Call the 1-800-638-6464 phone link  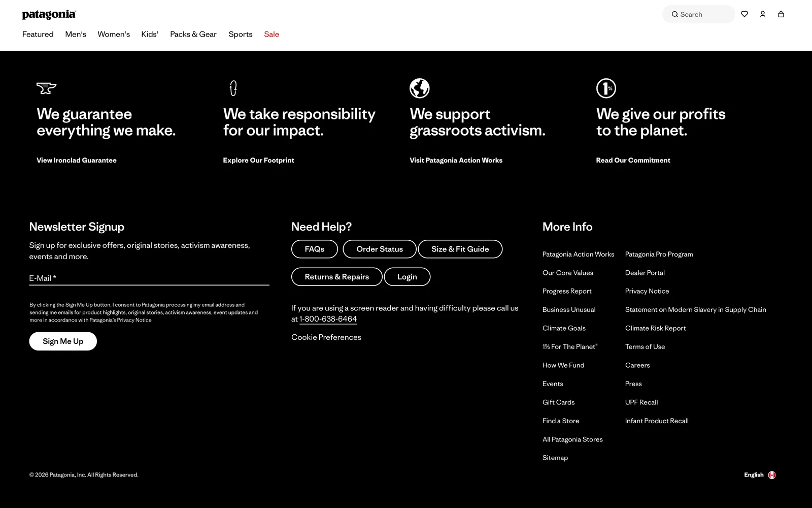pos(328,319)
